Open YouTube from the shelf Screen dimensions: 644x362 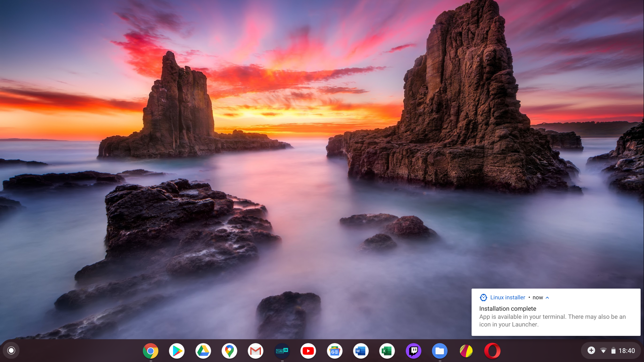tap(308, 351)
